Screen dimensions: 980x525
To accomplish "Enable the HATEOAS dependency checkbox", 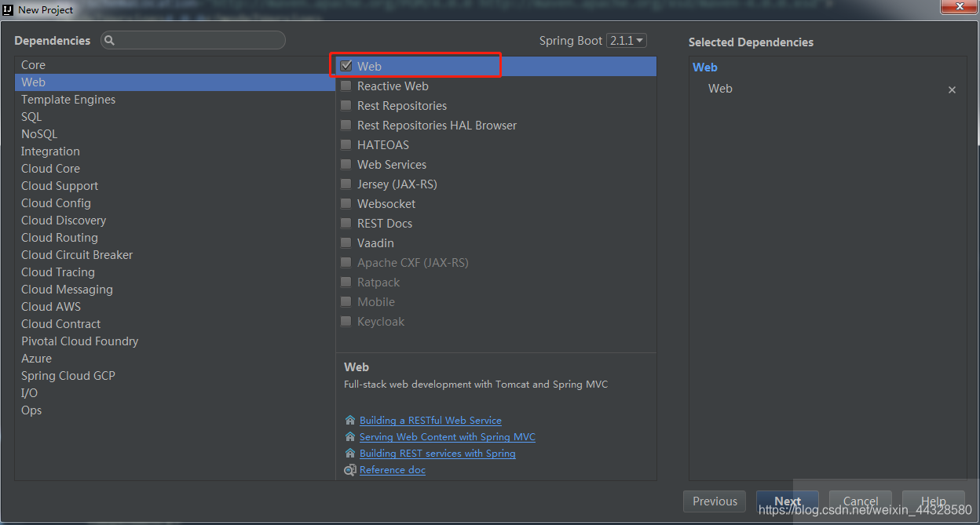I will pos(346,144).
